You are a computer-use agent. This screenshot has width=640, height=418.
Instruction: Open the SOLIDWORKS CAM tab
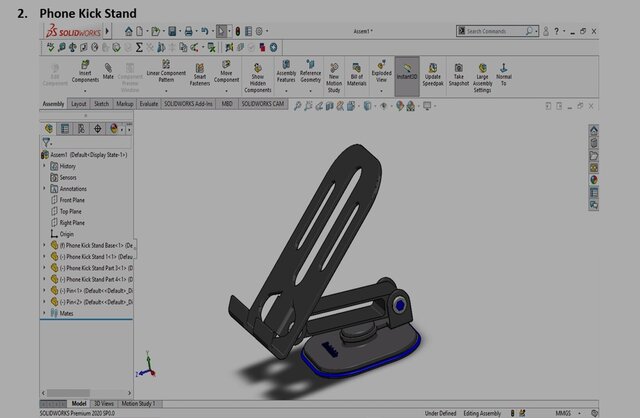tap(262, 104)
